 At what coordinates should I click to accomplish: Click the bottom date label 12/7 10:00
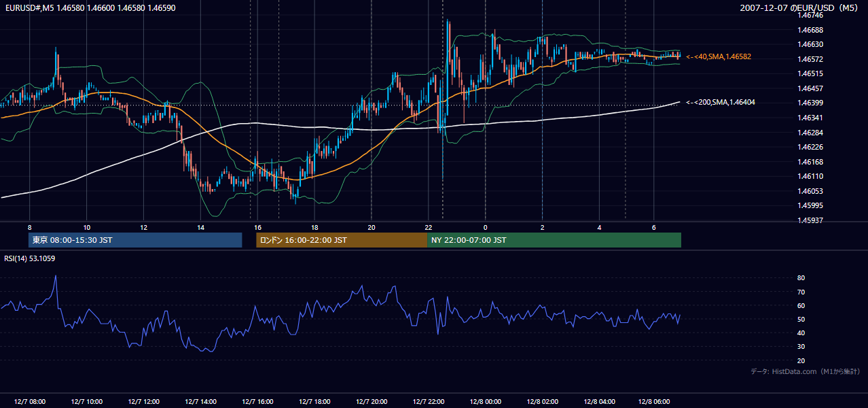(x=86, y=402)
